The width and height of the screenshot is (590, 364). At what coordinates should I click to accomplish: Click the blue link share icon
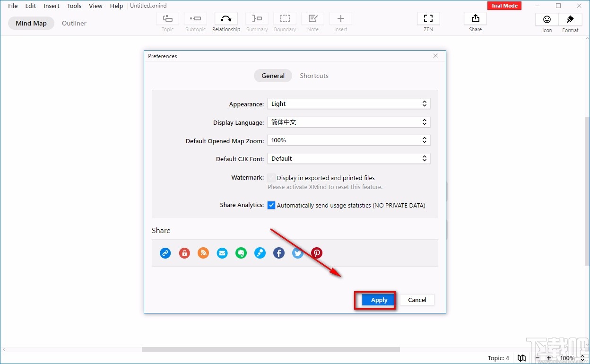pos(165,253)
